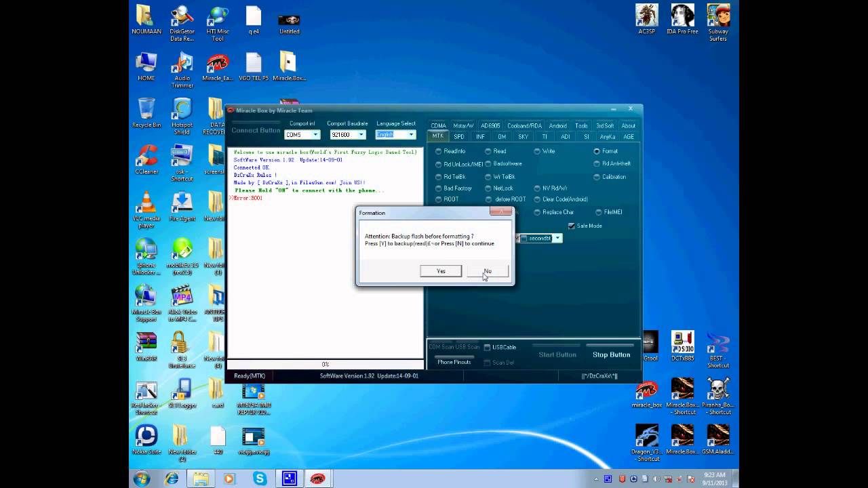Click the Stop Button

point(612,354)
